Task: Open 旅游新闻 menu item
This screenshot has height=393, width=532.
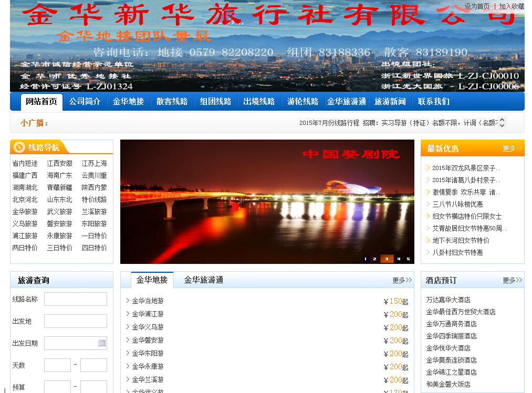Action: coord(390,101)
